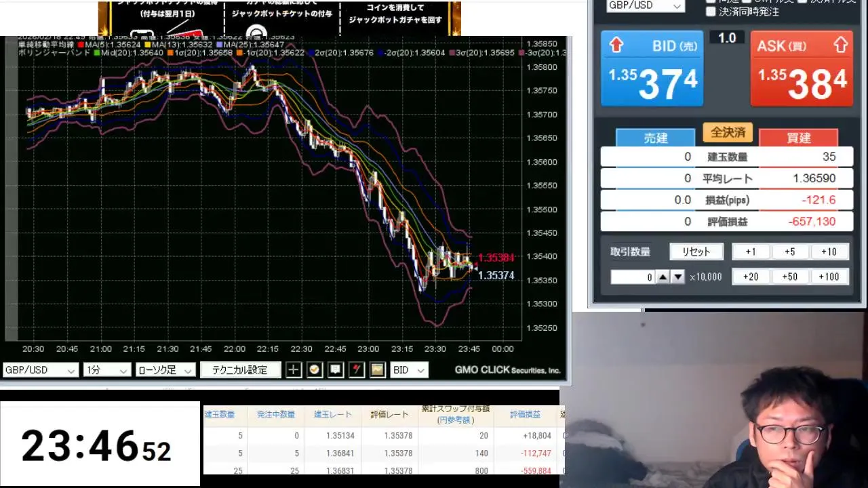Click the 1.35800 price axis label
The height and width of the screenshot is (488, 868).
[x=542, y=67]
